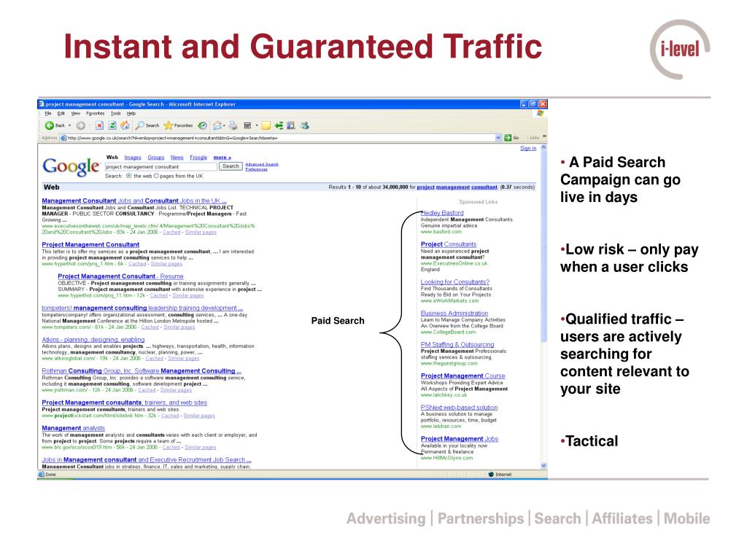Open the Edit menu
The height and width of the screenshot is (560, 747).
[61, 114]
